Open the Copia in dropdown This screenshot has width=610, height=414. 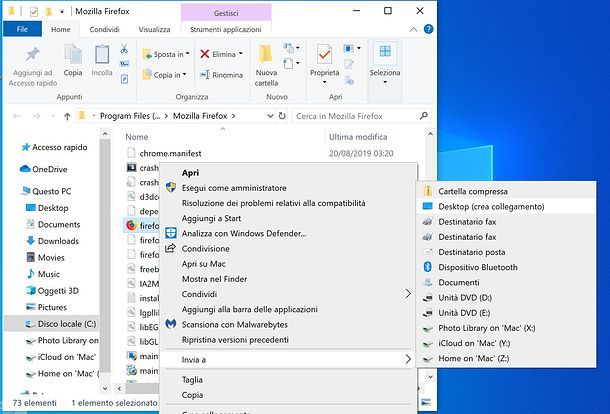(184, 74)
